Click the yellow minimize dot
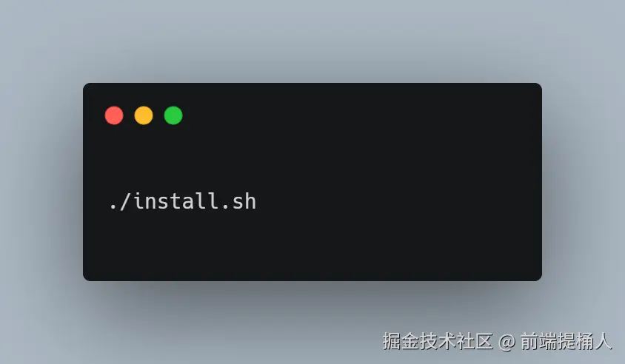The width and height of the screenshot is (625, 364). coord(144,115)
